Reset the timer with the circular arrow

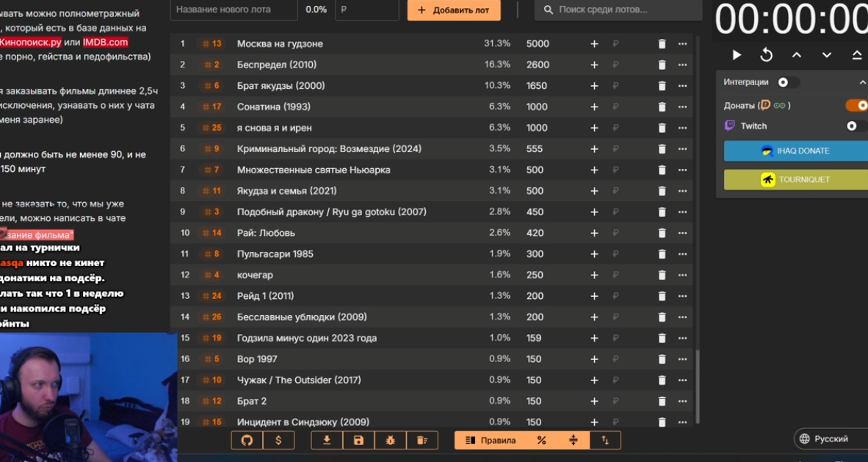[766, 55]
